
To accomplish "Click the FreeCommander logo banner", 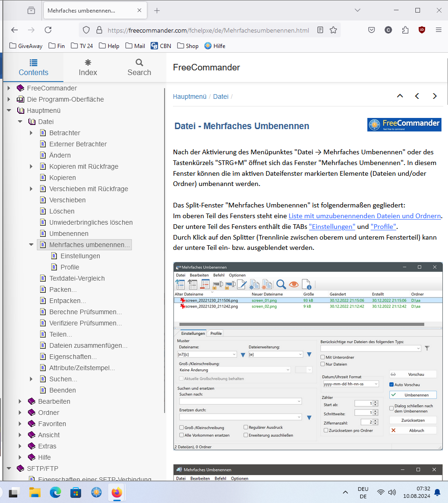I will tap(404, 124).
